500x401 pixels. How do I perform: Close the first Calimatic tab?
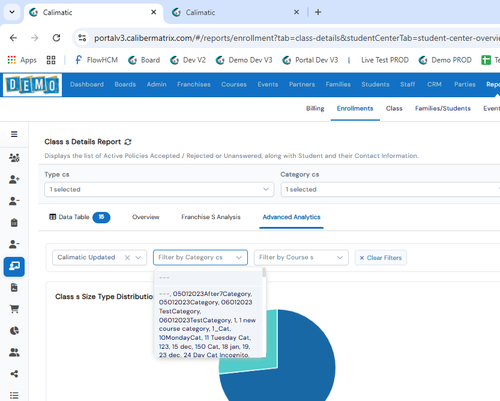pyautogui.click(x=154, y=12)
